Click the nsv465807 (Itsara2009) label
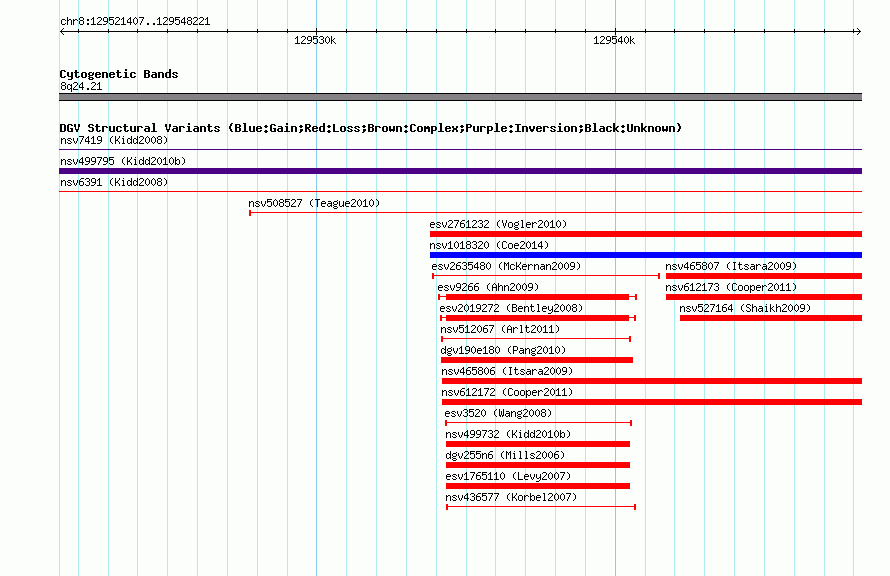Screen dimensions: 890x576 coord(731,266)
